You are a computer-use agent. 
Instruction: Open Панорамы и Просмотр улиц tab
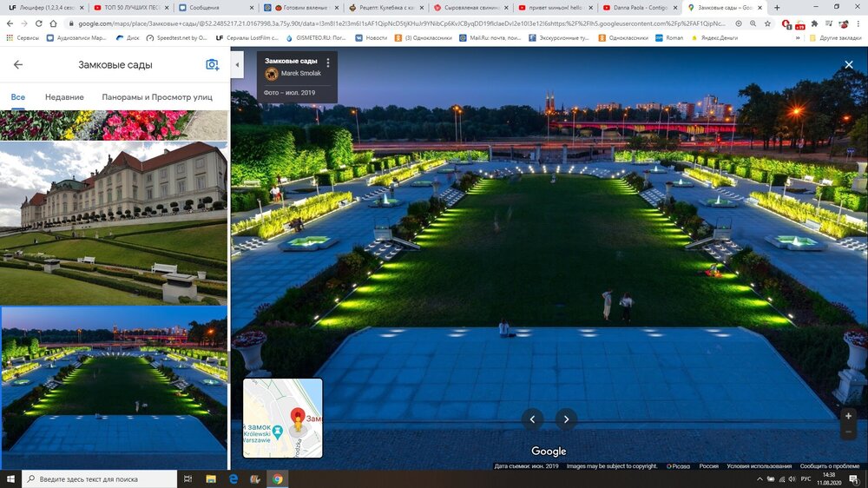click(157, 97)
